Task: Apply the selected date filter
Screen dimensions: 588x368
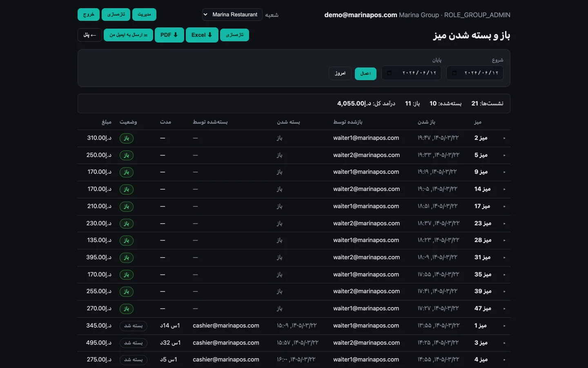Action: [x=365, y=74]
